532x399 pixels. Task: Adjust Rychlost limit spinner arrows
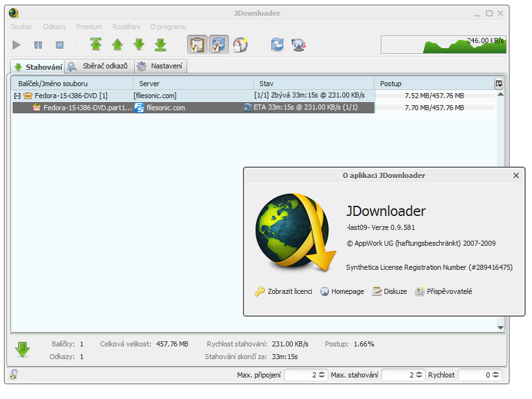coord(496,375)
